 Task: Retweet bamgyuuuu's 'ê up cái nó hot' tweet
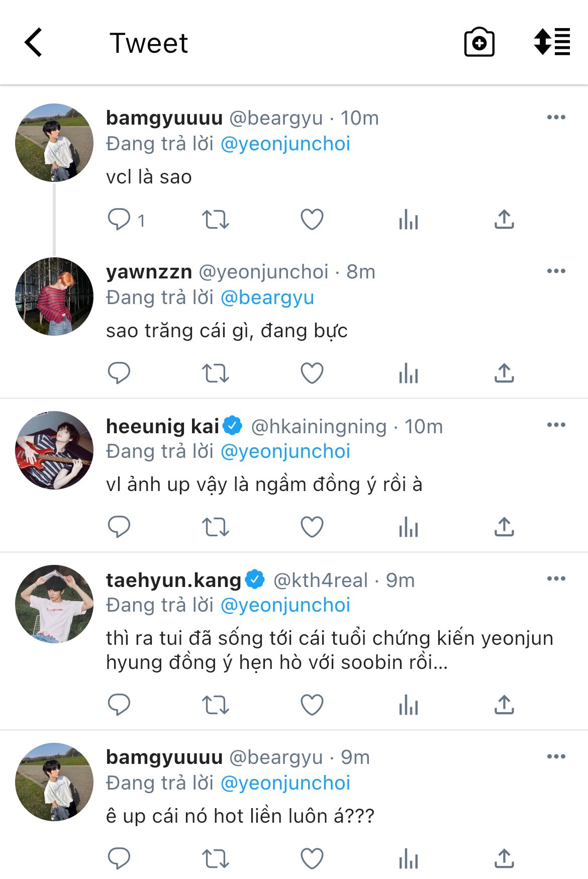pos(215,859)
